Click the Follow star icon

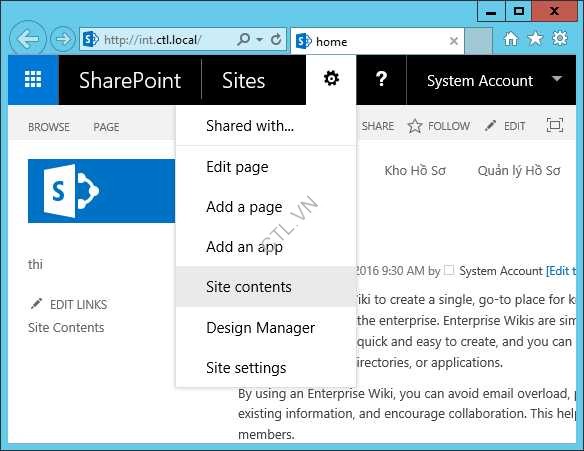[x=415, y=126]
